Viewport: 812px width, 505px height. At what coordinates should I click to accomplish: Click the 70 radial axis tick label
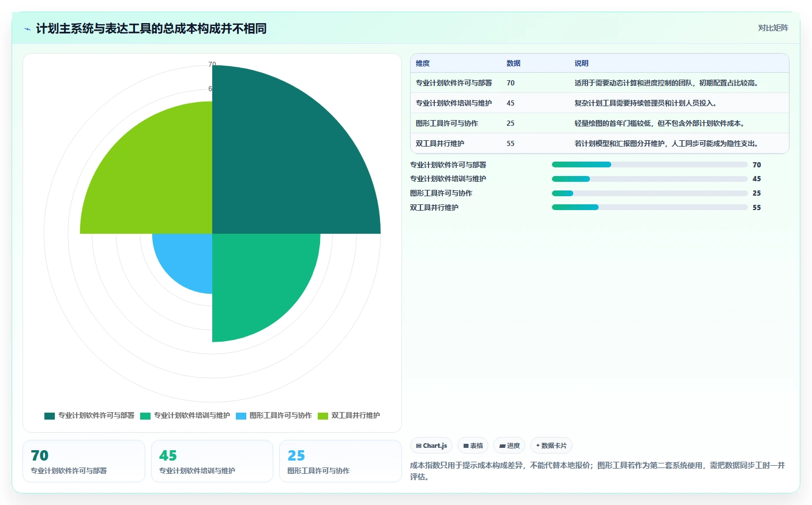212,64
